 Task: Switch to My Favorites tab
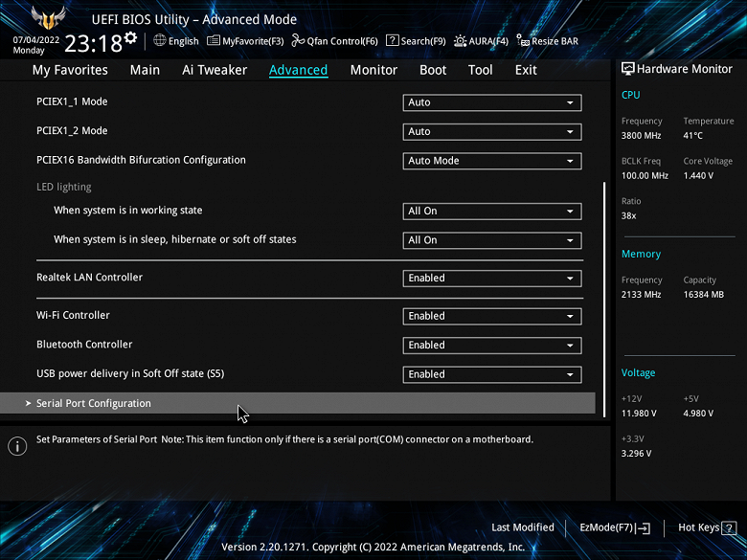[70, 70]
